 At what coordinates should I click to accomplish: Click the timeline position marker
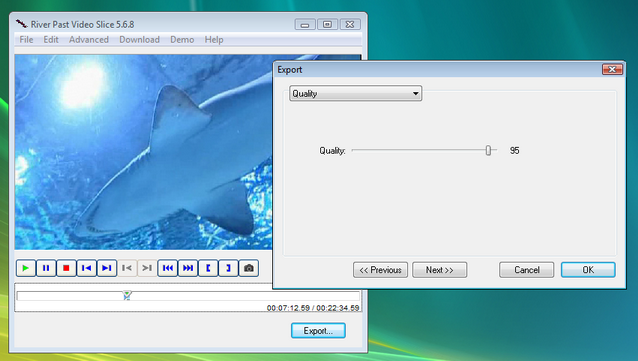pos(127,295)
